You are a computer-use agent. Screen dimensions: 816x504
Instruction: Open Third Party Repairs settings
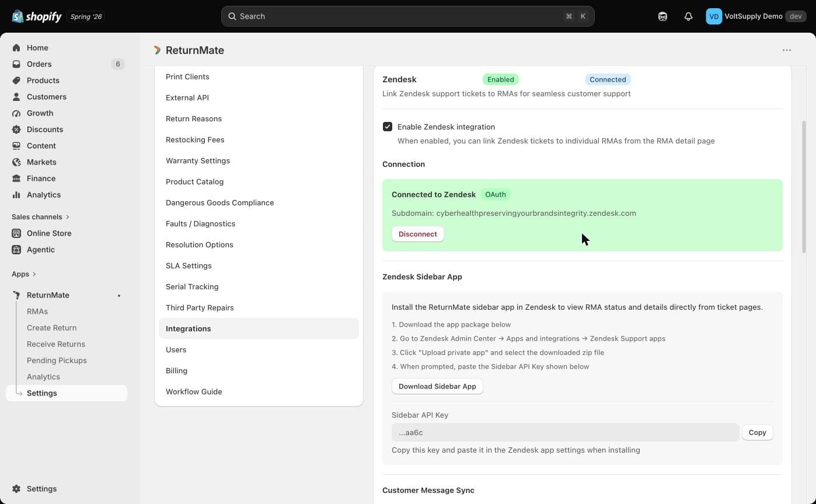259,308
